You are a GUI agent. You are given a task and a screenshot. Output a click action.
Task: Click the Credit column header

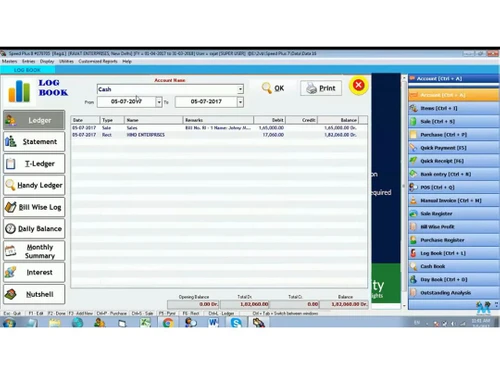coord(301,120)
